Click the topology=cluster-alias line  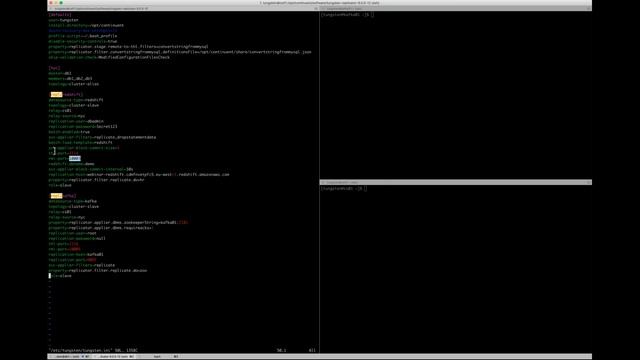pyautogui.click(x=73, y=84)
